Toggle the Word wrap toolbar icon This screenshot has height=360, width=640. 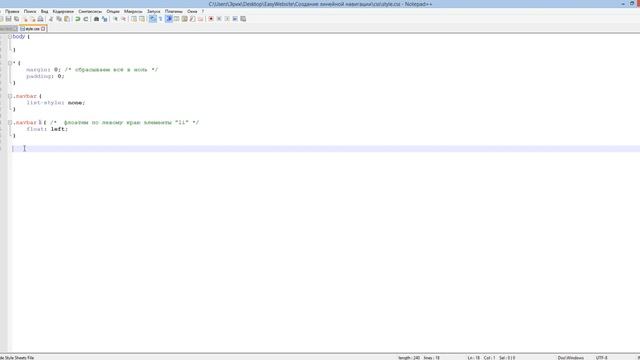(x=152, y=19)
